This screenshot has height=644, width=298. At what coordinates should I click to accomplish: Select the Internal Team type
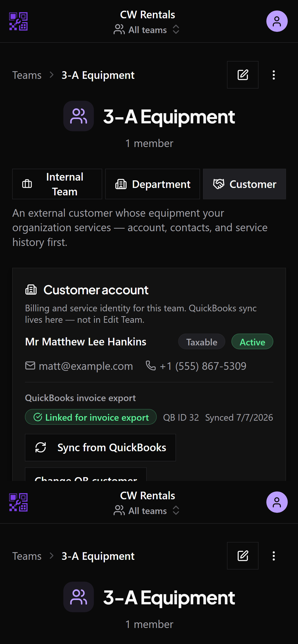tap(57, 184)
